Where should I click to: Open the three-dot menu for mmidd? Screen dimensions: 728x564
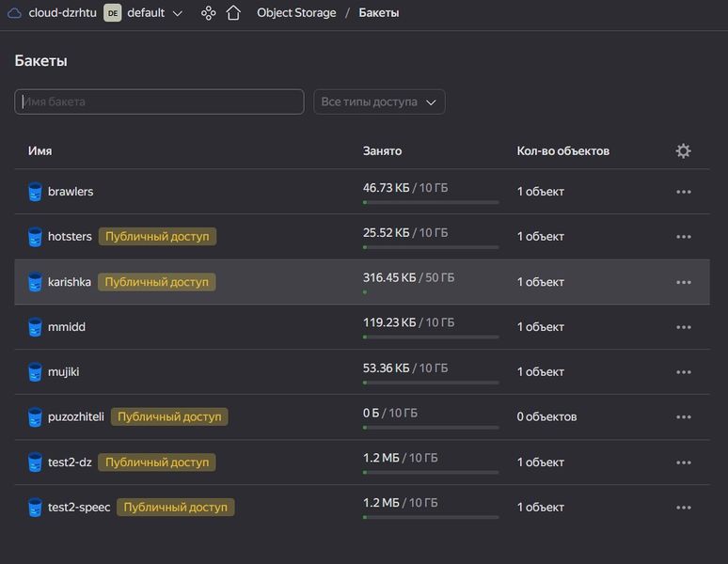pos(683,327)
